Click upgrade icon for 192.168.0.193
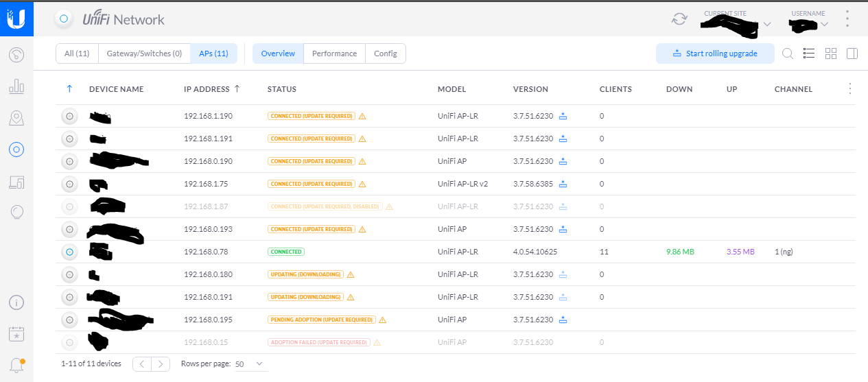868x382 pixels. point(563,229)
